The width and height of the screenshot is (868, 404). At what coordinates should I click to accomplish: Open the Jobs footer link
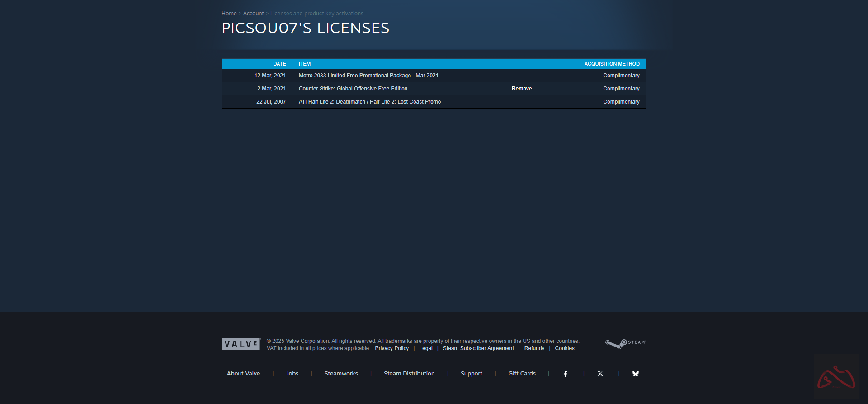pyautogui.click(x=292, y=374)
